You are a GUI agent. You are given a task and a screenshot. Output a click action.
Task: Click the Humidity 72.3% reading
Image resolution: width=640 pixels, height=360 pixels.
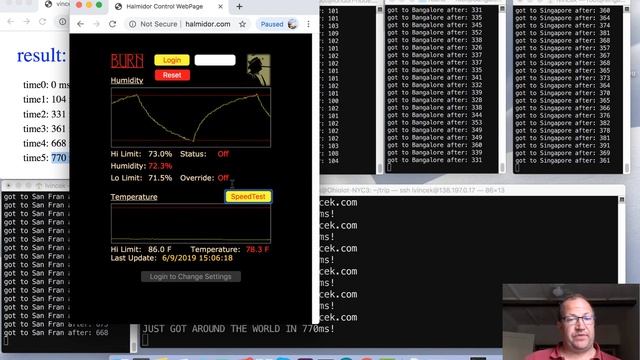tap(160, 166)
